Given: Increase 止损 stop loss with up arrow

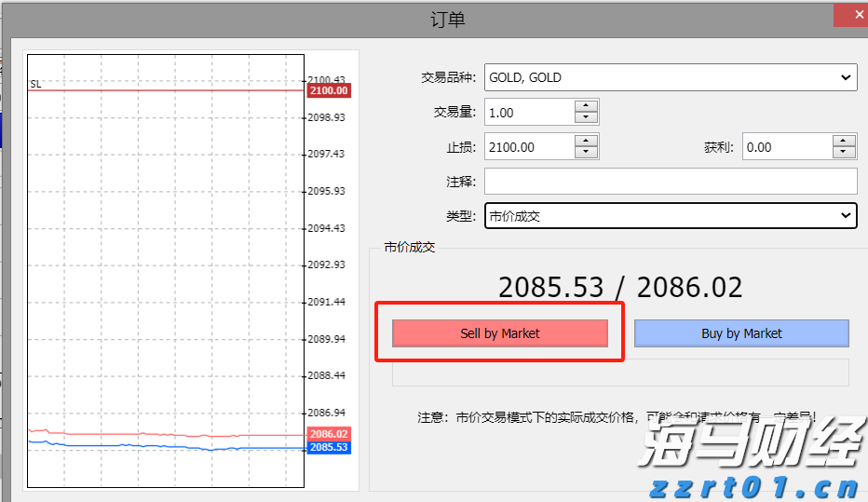Looking at the screenshot, I should coord(586,141).
